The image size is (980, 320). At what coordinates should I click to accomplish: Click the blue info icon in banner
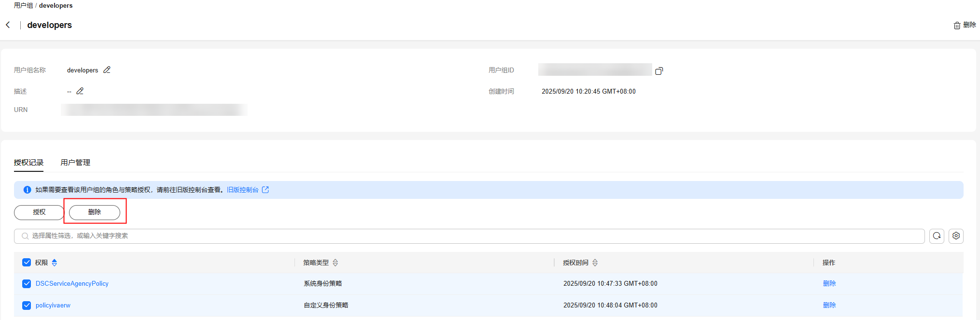(x=27, y=190)
